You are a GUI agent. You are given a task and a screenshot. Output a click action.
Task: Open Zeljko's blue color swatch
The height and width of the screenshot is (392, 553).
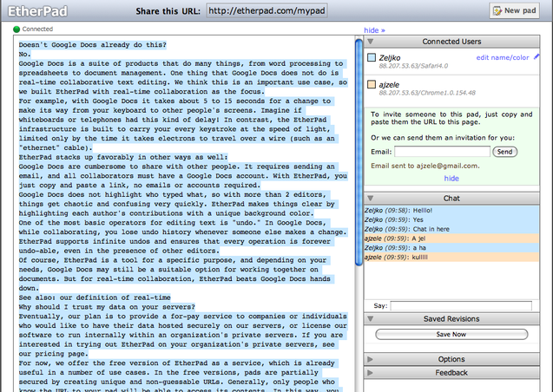[x=372, y=57]
